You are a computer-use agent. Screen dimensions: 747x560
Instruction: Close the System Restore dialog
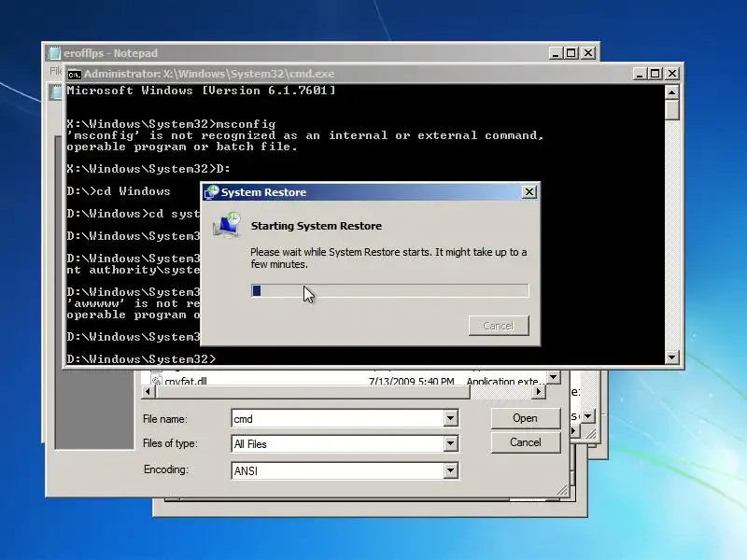529,192
